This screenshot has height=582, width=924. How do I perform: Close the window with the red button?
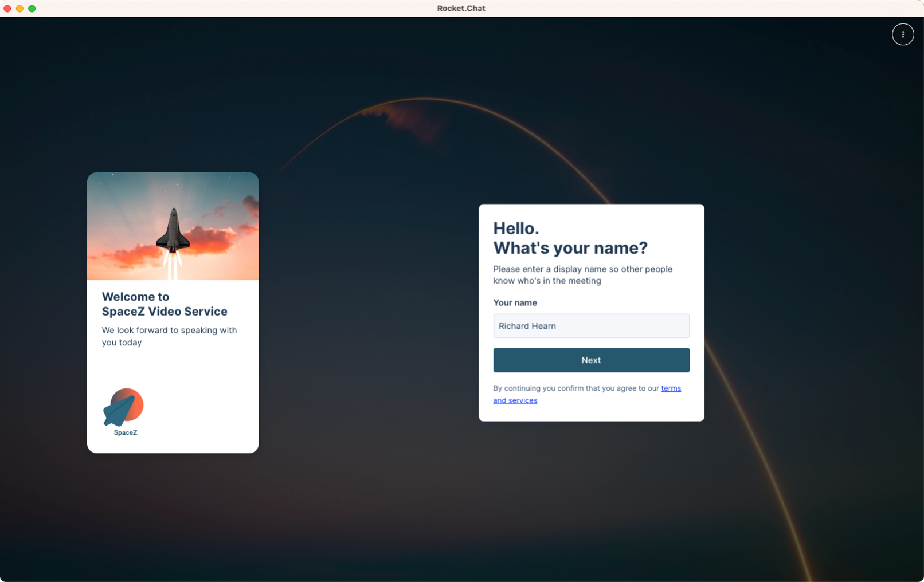[7, 9]
